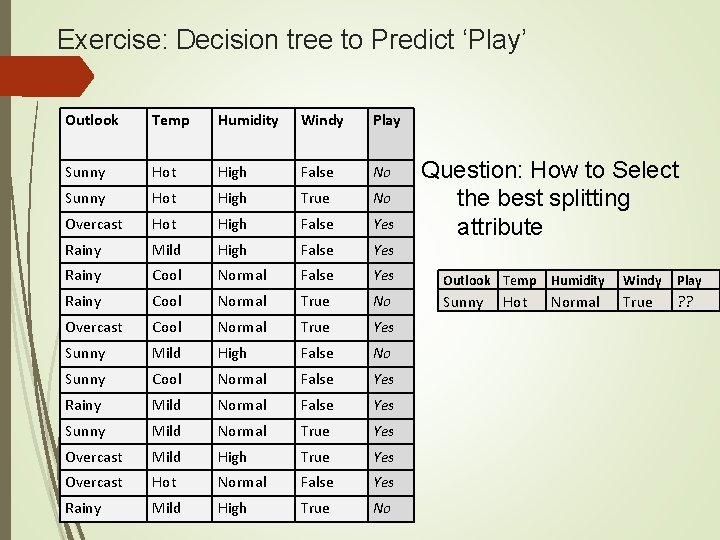This screenshot has width=720, height=540.
Task: Select the Temp header in the large table
Action: tap(170, 120)
